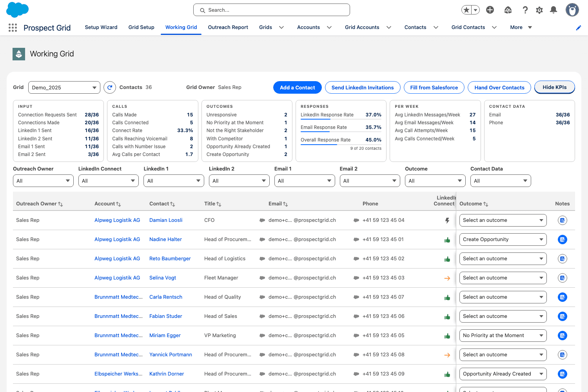Click the Hand Over Contacts button
588x392 pixels.
[x=499, y=87]
